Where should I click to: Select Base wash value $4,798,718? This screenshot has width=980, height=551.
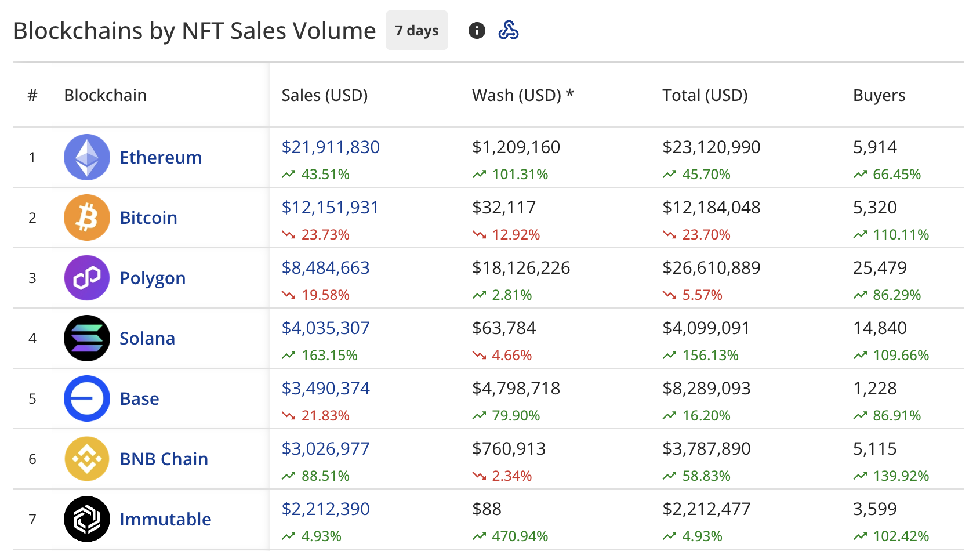(x=516, y=389)
